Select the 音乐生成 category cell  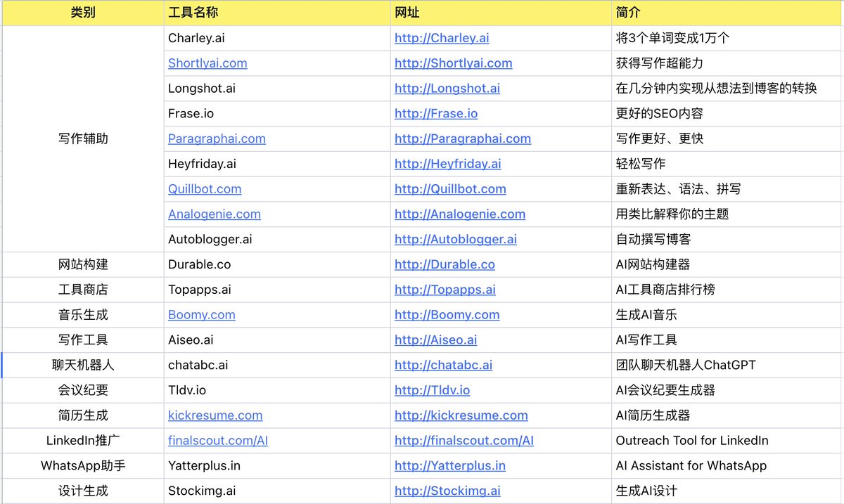pos(83,315)
